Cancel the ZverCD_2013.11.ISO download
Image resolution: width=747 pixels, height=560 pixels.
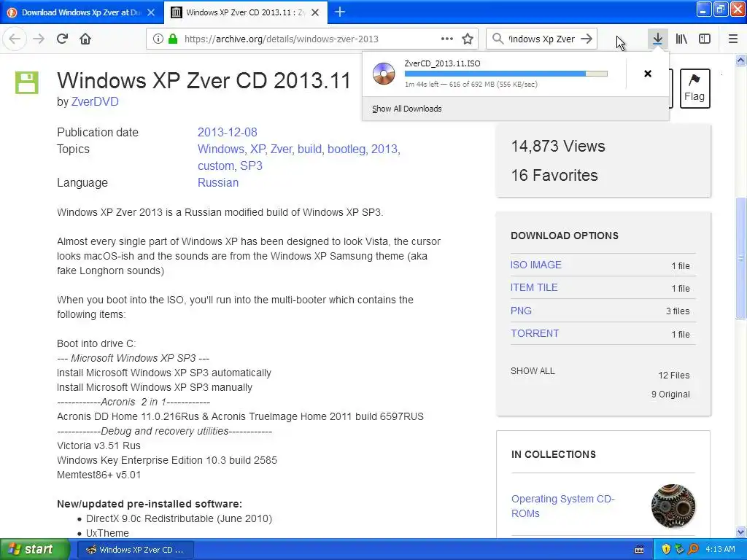(x=648, y=74)
